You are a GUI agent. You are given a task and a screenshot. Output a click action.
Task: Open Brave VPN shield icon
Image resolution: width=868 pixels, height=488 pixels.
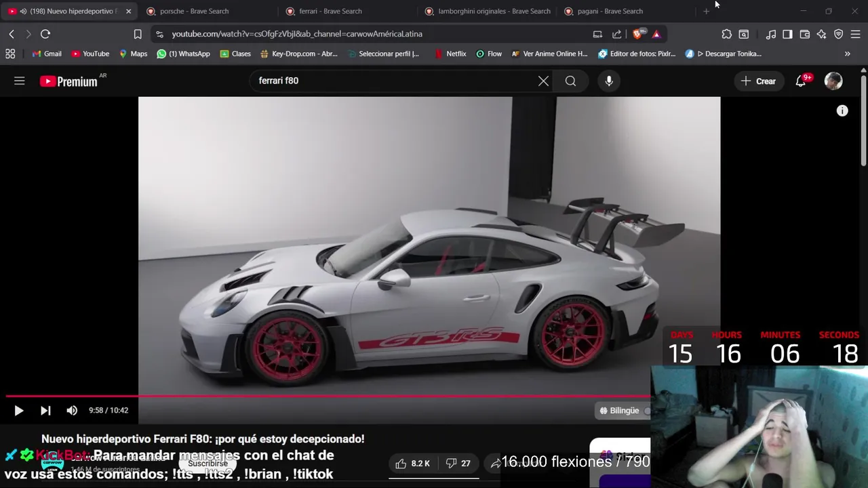pyautogui.click(x=839, y=34)
